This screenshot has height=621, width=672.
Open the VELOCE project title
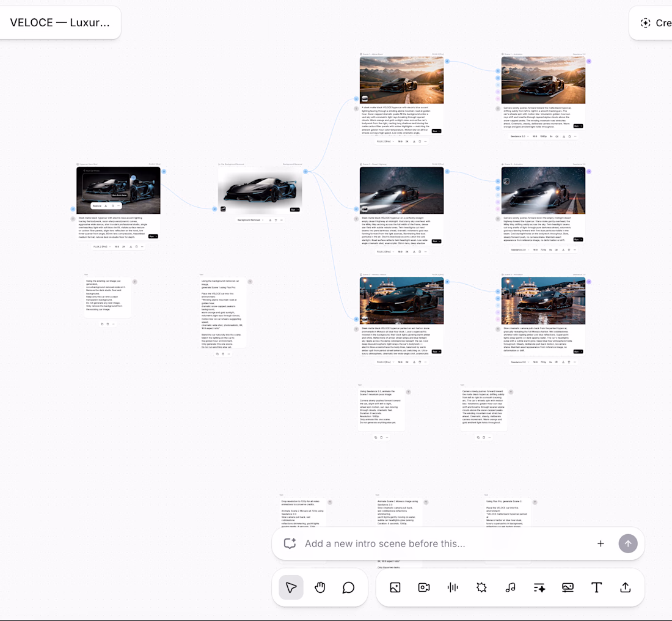point(60,22)
